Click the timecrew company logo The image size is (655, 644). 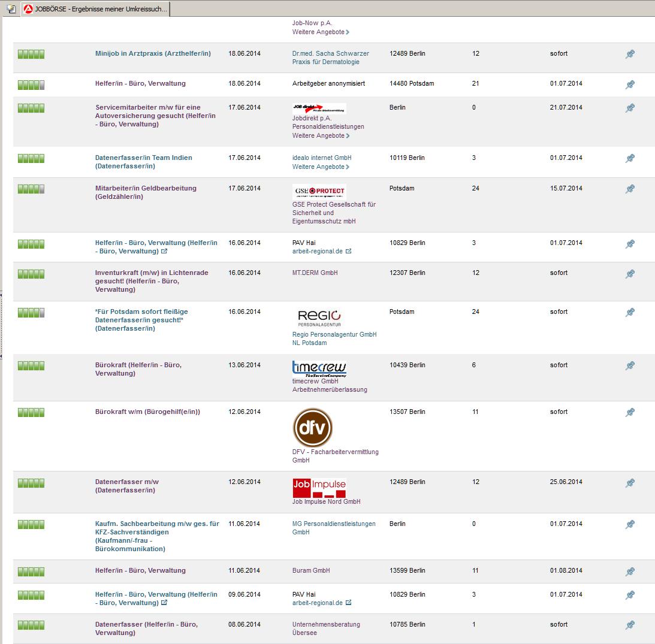(x=319, y=368)
